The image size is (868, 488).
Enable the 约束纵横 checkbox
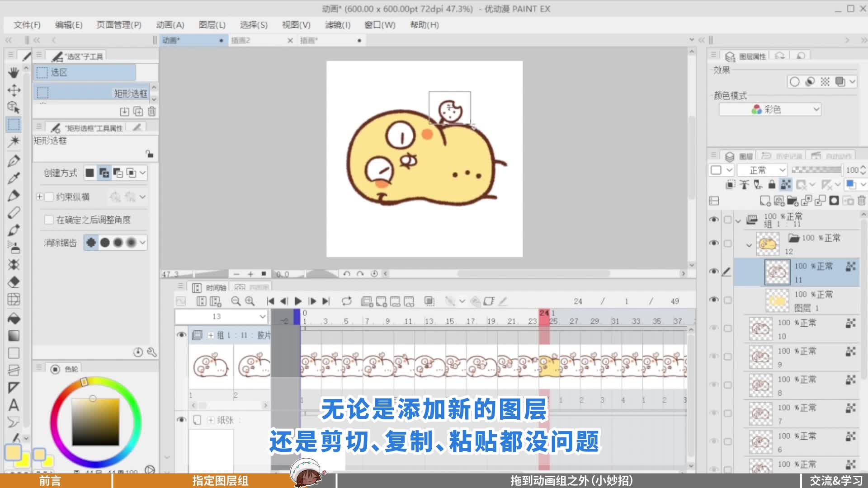49,197
